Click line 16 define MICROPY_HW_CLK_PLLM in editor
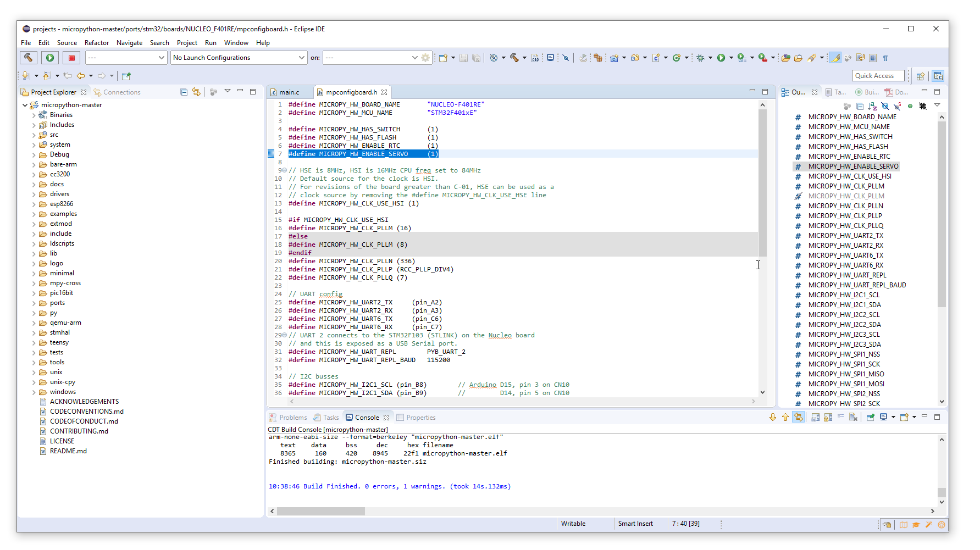Viewport: 980px width, 550px height. [350, 228]
